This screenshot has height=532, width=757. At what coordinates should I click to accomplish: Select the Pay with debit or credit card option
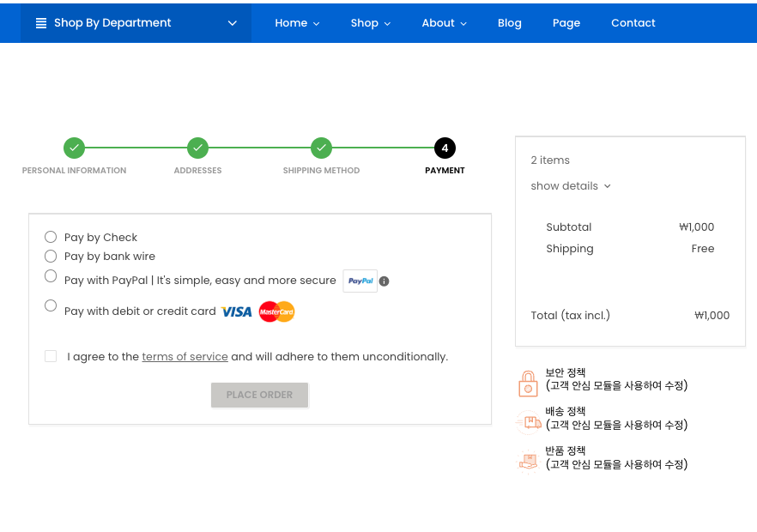click(51, 305)
